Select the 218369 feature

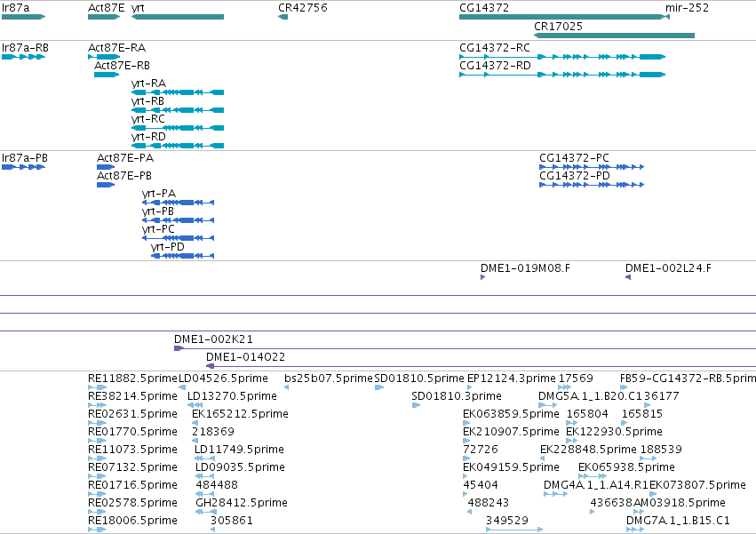(x=195, y=441)
